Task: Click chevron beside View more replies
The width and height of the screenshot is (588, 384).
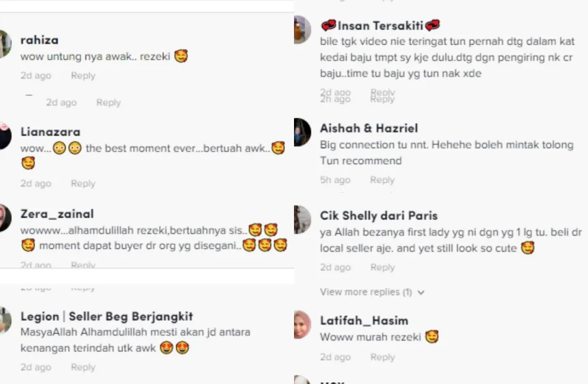Action: [421, 292]
